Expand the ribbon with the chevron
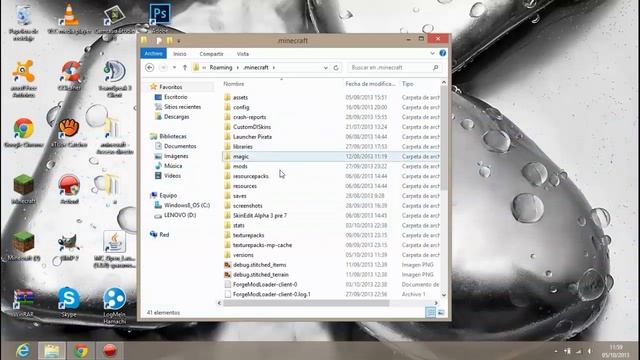This screenshot has width=640, height=360. point(433,53)
